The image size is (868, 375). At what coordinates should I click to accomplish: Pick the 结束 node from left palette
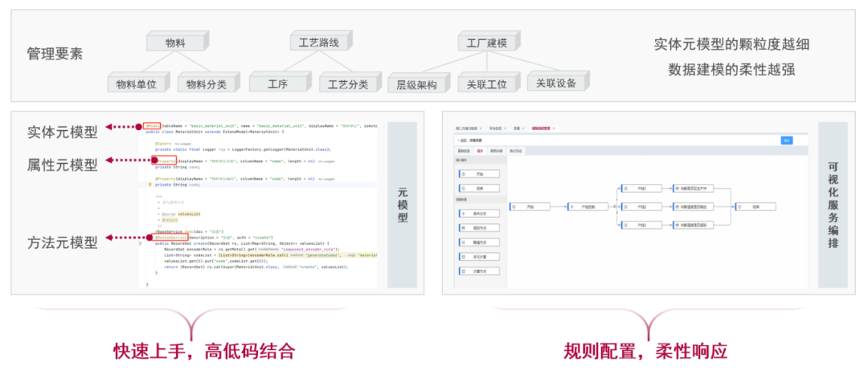(x=477, y=186)
